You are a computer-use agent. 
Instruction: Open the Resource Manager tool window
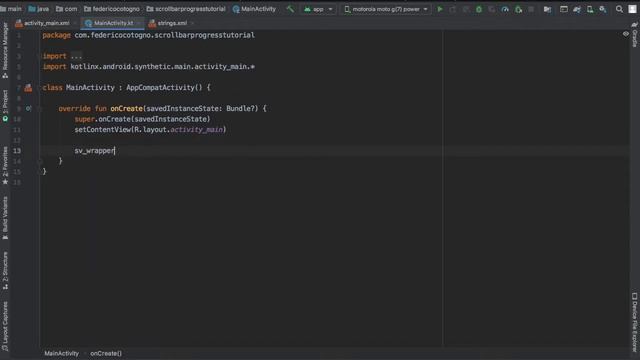[x=5, y=50]
